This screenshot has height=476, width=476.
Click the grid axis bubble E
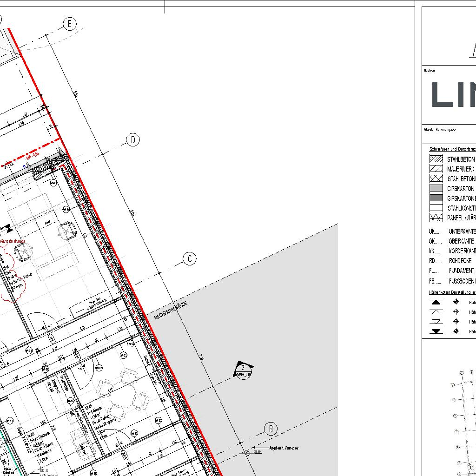coord(70,24)
